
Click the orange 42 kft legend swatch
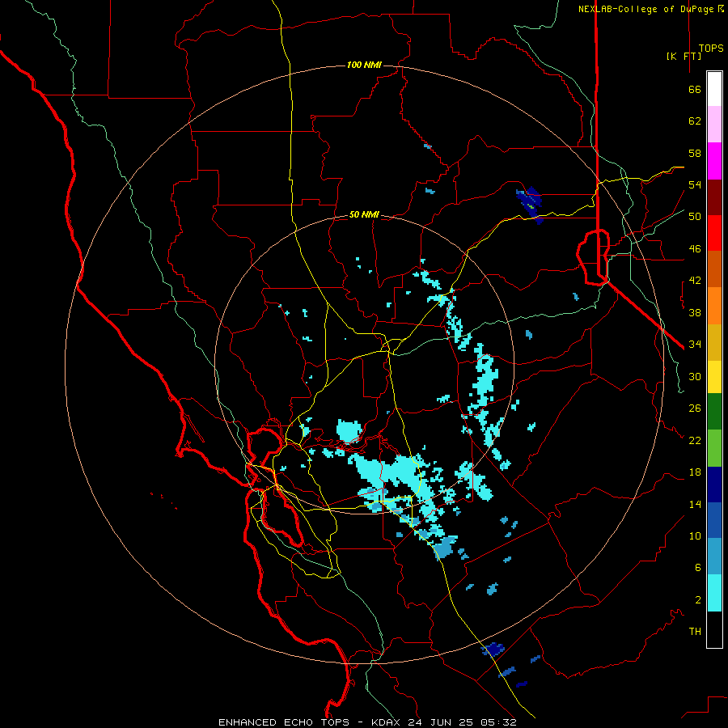[x=714, y=306]
